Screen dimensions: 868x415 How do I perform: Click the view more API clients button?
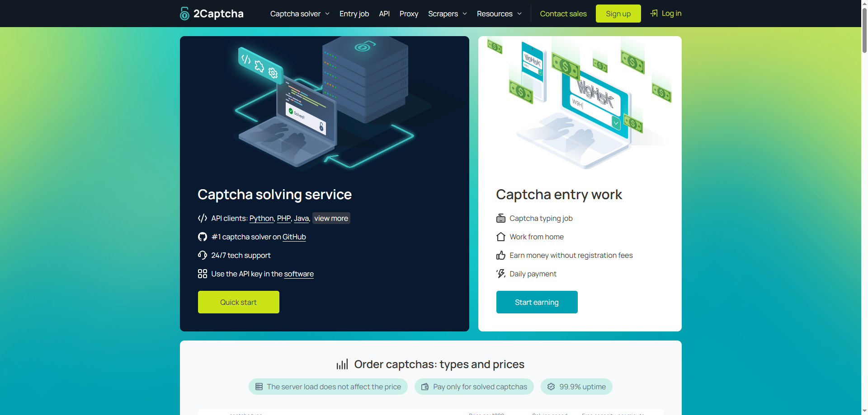click(x=331, y=218)
